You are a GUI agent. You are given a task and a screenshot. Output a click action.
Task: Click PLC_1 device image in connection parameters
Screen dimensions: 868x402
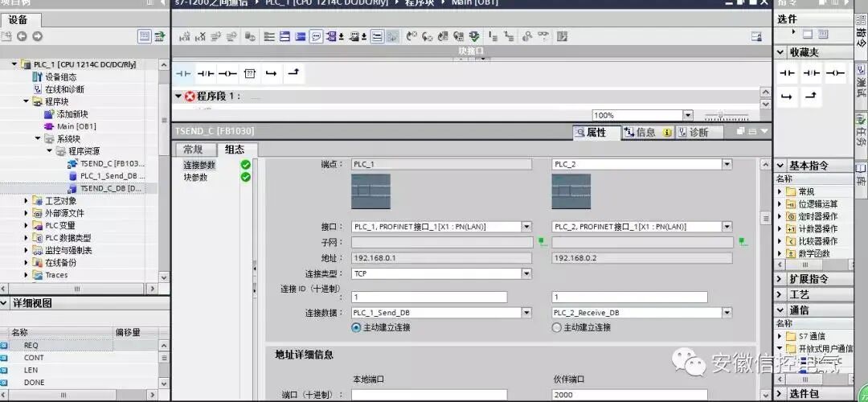[371, 191]
